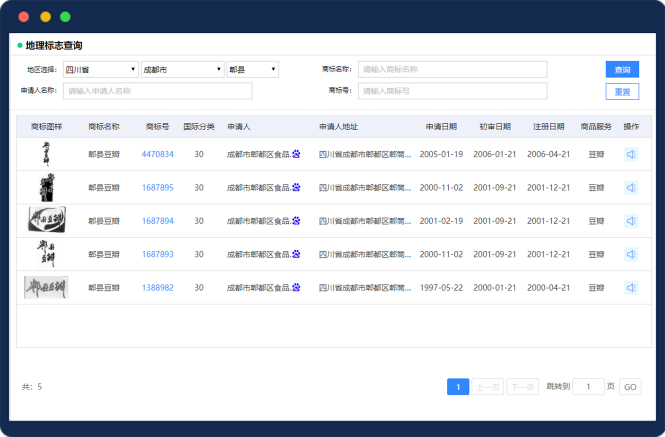Click preliminary review date 2006-01-21
Screen dimensions: 665x437
pyautogui.click(x=495, y=154)
